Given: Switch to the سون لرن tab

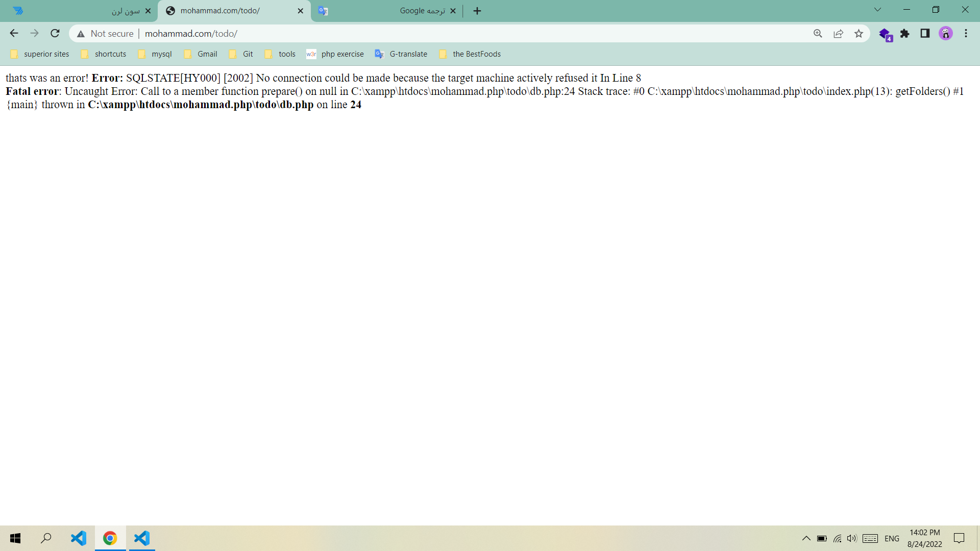Looking at the screenshot, I should (82, 11).
